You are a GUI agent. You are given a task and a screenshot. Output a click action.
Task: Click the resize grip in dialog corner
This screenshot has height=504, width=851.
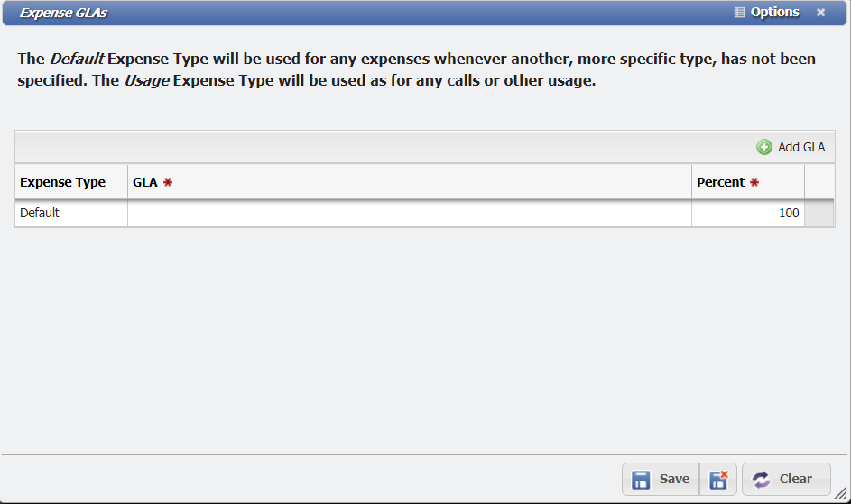pos(841,495)
